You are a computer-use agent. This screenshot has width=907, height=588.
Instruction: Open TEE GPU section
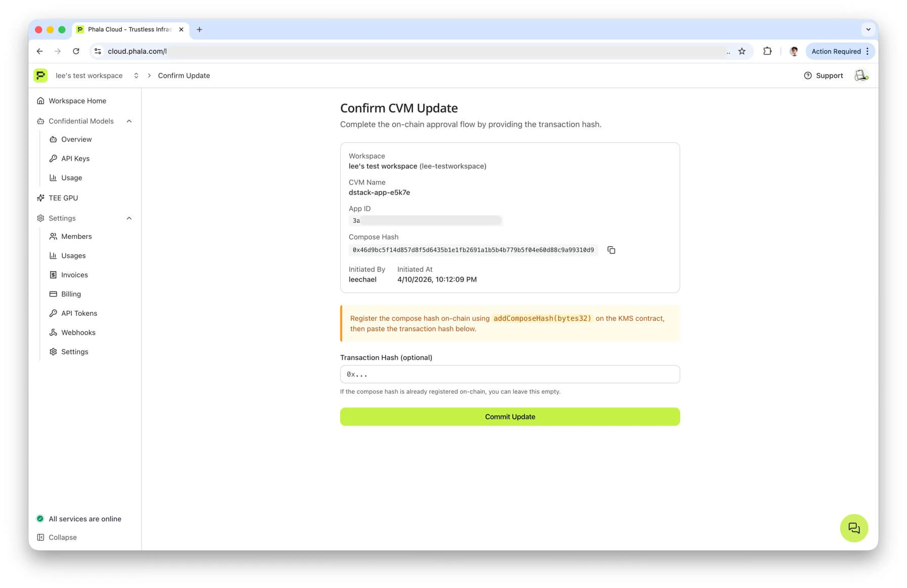[x=64, y=198]
